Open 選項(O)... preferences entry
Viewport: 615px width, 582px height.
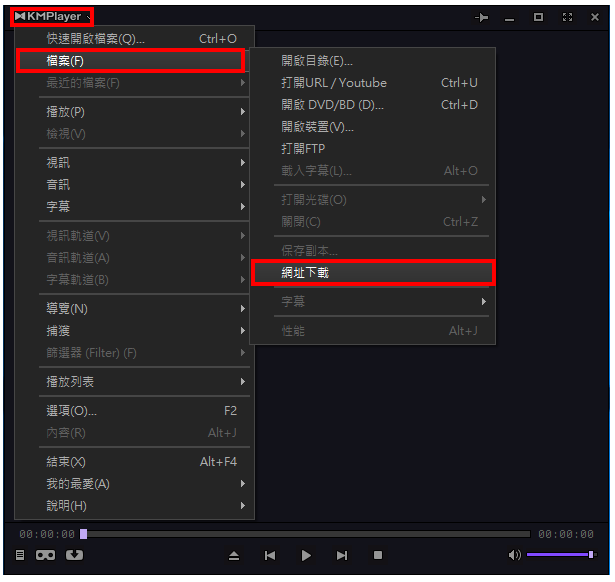pos(135,411)
